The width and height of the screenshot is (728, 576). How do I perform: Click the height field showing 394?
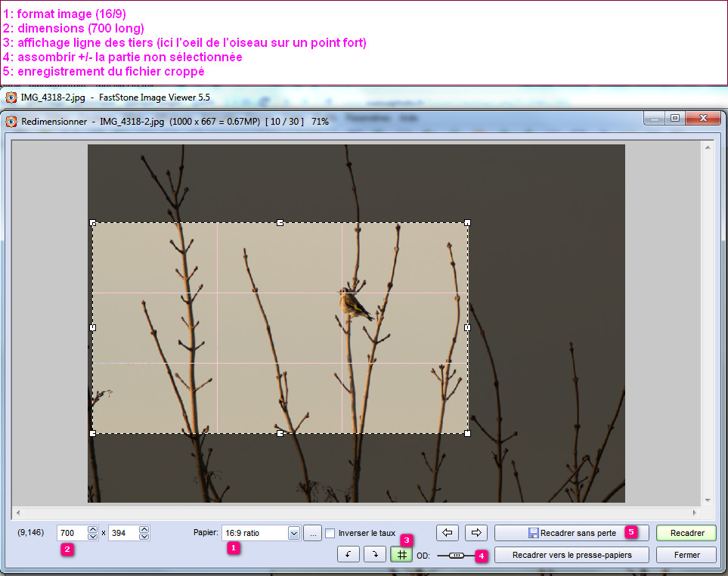(x=123, y=534)
